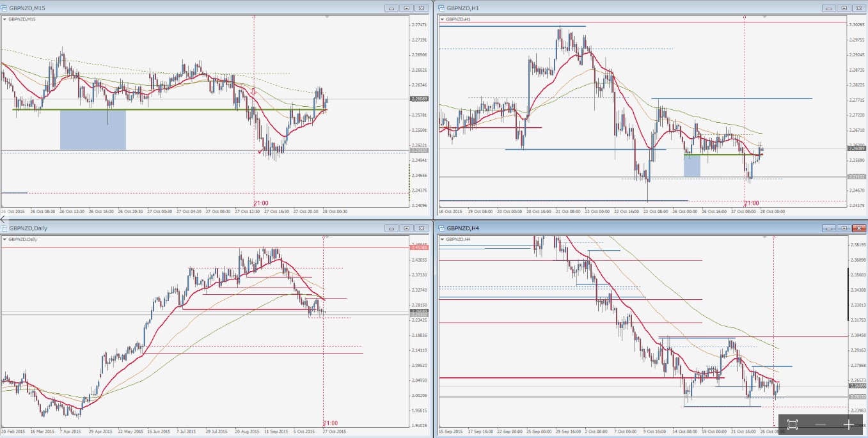This screenshot has height=438, width=868.
Task: Click the left-edge collapse arrow
Action: pos(3,219)
